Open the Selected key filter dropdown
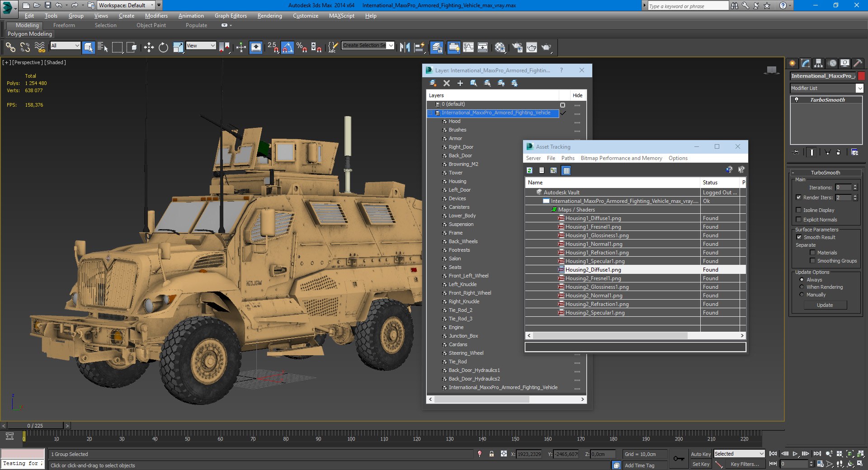Viewport: 868px width, 470px height. pos(739,454)
